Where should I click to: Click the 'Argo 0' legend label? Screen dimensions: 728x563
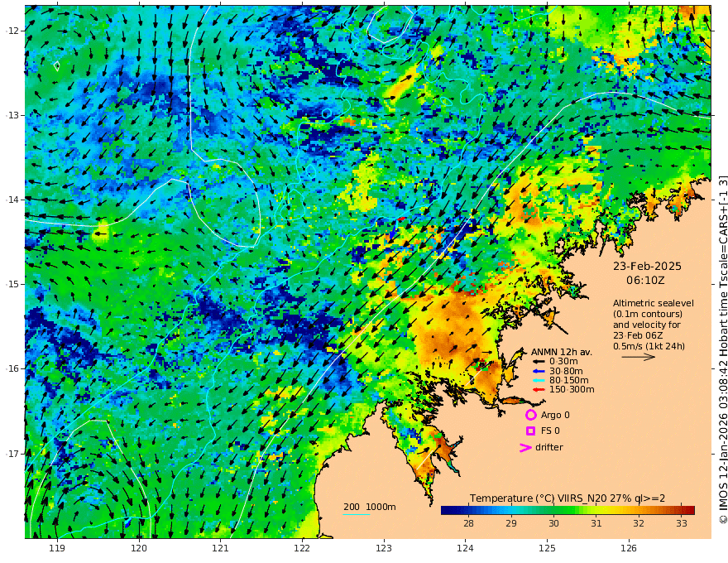[555, 416]
